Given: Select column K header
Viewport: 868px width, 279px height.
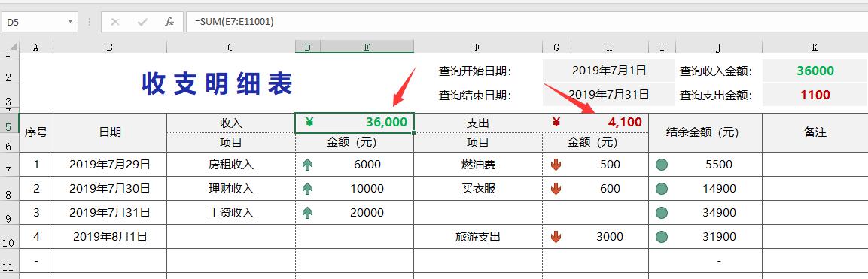Looking at the screenshot, I should click(815, 47).
